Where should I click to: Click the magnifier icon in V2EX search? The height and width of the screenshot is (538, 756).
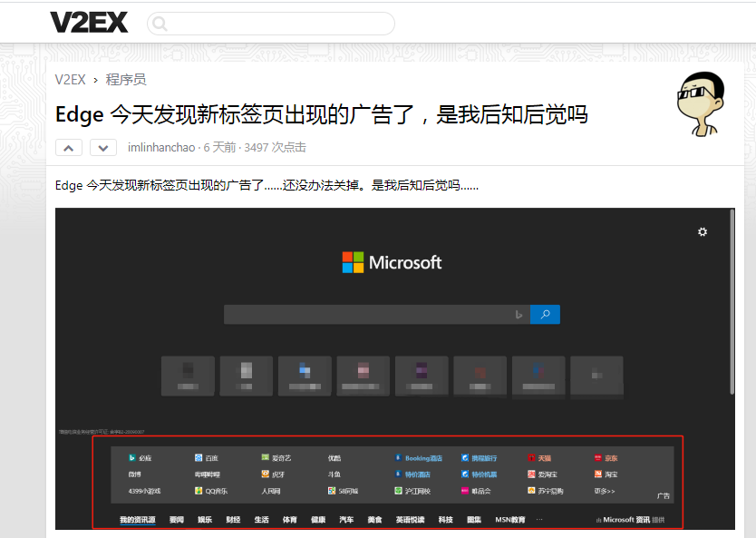coord(160,24)
